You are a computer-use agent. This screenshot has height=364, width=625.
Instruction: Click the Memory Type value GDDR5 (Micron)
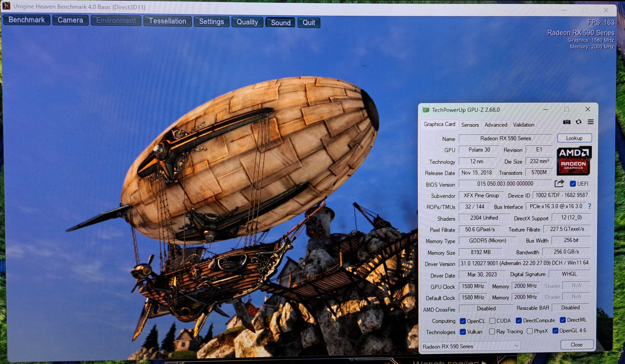(x=487, y=241)
